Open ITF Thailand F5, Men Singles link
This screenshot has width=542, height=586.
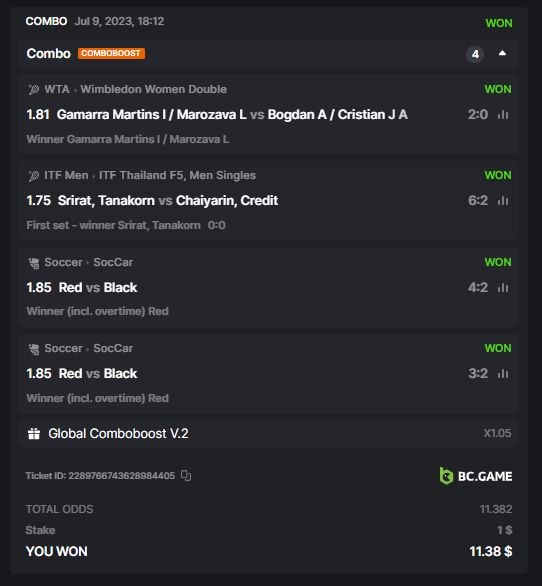point(177,175)
